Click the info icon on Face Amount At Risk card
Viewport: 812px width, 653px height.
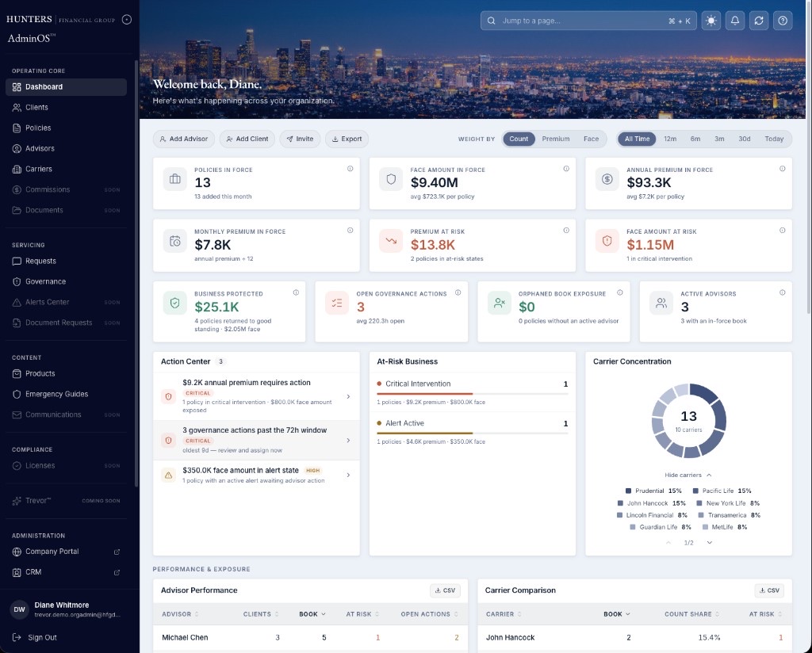tap(783, 231)
